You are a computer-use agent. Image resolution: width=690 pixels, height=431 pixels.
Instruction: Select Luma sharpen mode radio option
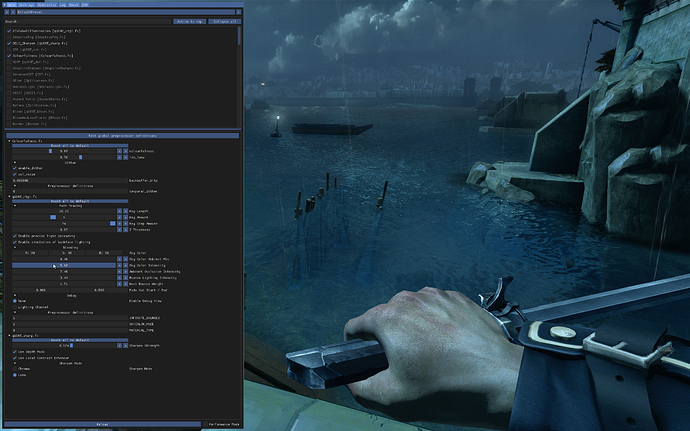point(15,375)
